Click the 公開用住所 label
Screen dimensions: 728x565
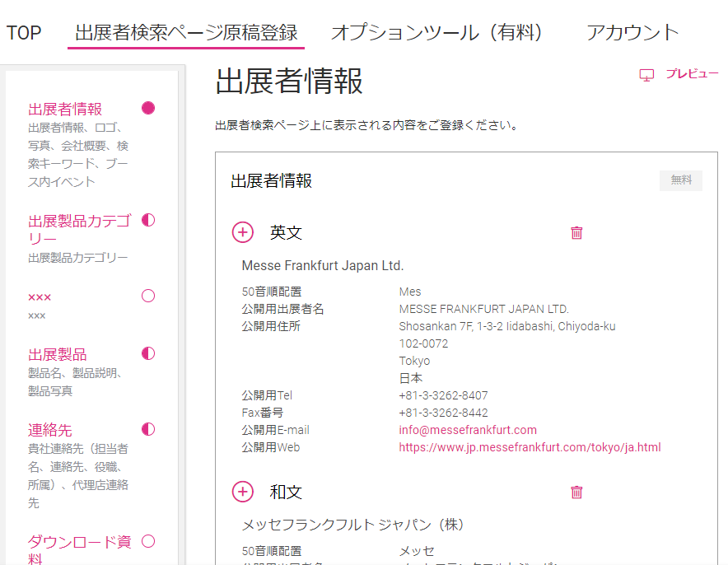coord(271,326)
